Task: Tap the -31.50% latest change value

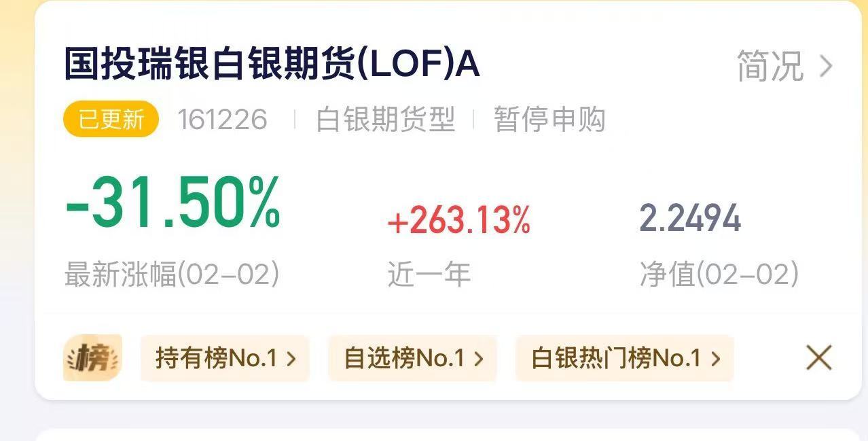Action: tap(173, 203)
